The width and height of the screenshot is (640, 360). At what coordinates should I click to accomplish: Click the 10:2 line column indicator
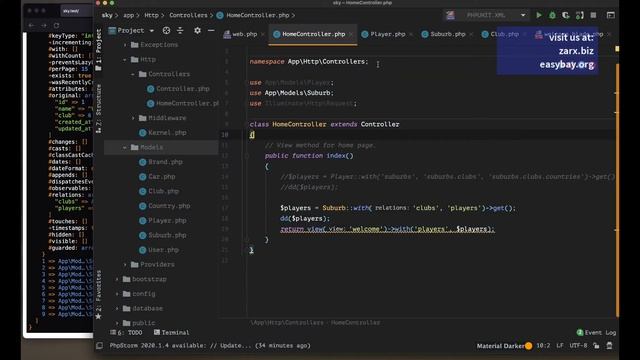coord(543,346)
